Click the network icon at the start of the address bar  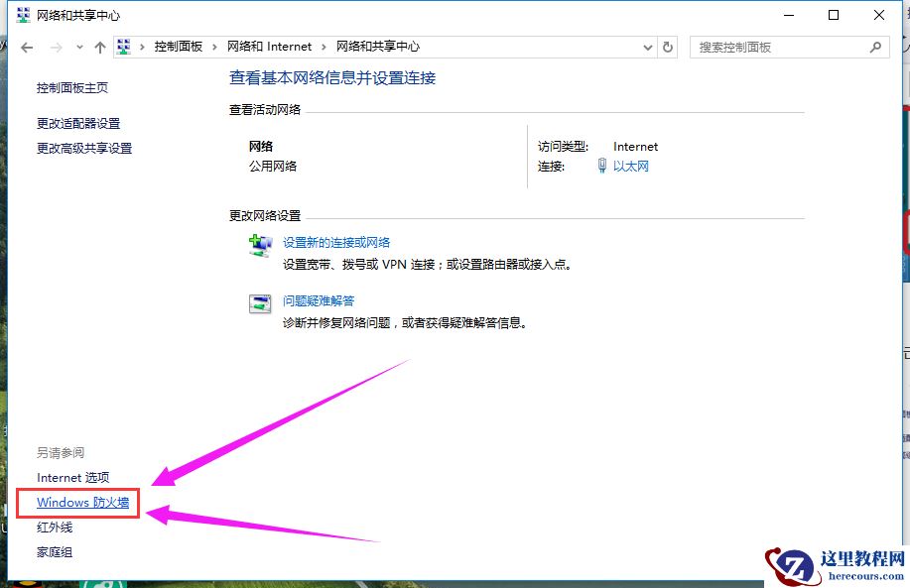pyautogui.click(x=122, y=46)
